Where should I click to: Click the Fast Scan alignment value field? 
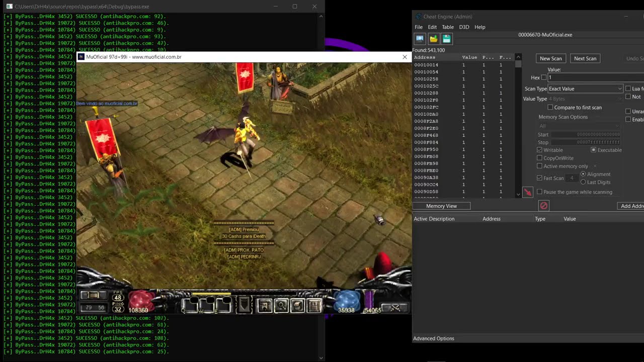click(x=572, y=178)
